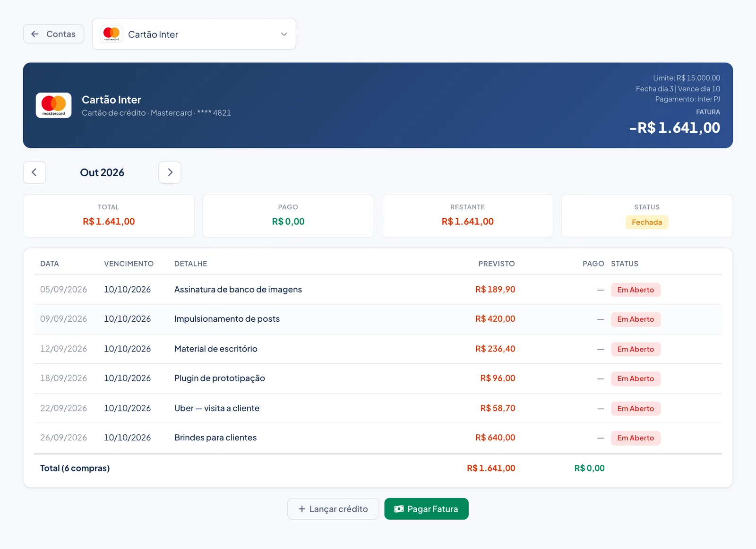The height and width of the screenshot is (549, 756).
Task: Open Impulsionamento de posts row
Action: pos(378,319)
